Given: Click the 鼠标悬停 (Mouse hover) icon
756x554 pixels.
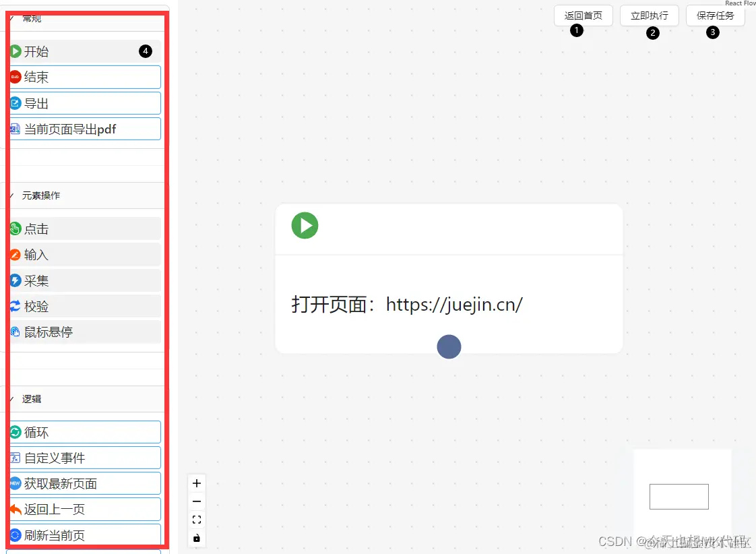Looking at the screenshot, I should click(x=15, y=331).
